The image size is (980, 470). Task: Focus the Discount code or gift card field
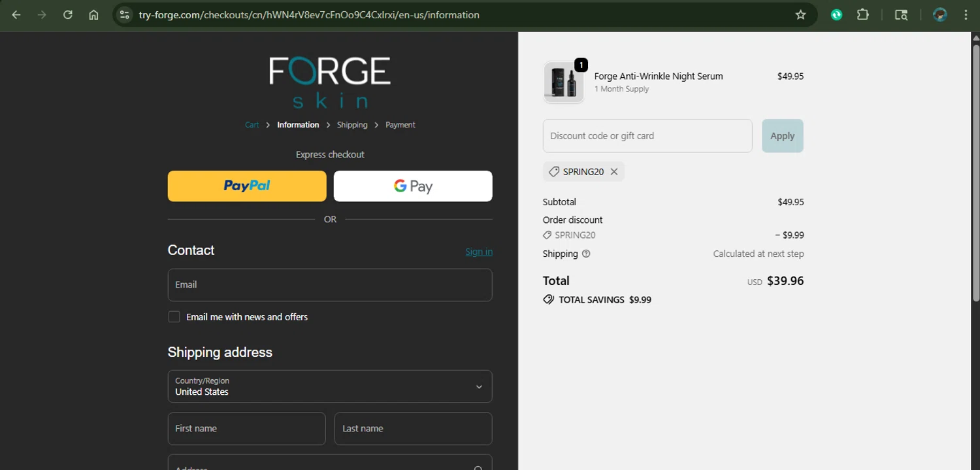[x=647, y=136]
